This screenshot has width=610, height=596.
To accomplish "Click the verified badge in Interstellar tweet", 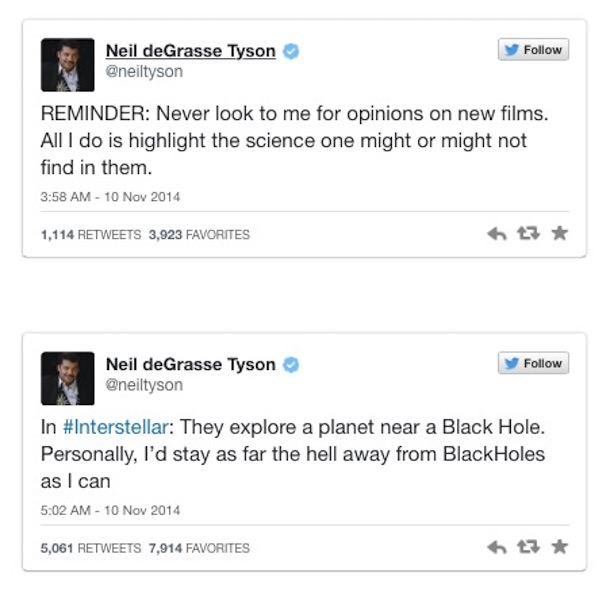I will point(291,365).
